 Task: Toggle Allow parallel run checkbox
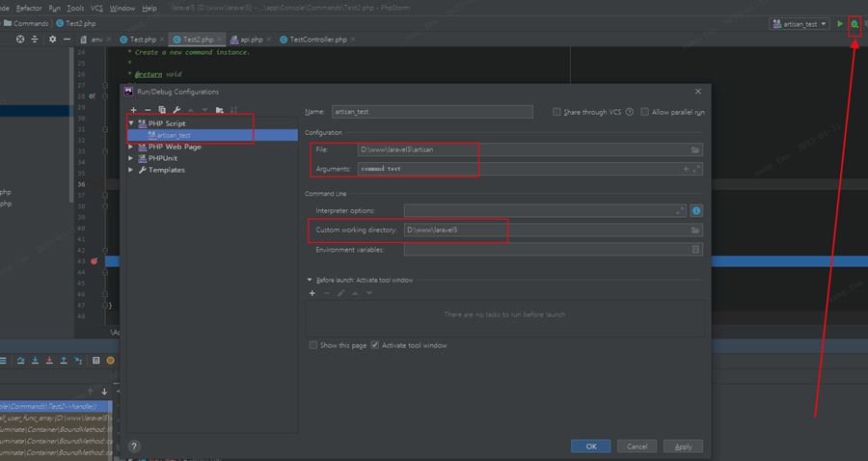645,112
